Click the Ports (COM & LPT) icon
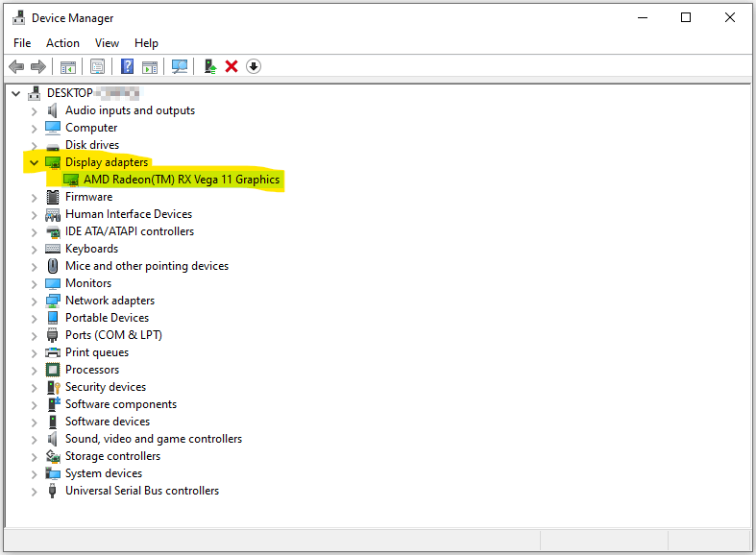Screen dimensions: 756x555 [53, 335]
